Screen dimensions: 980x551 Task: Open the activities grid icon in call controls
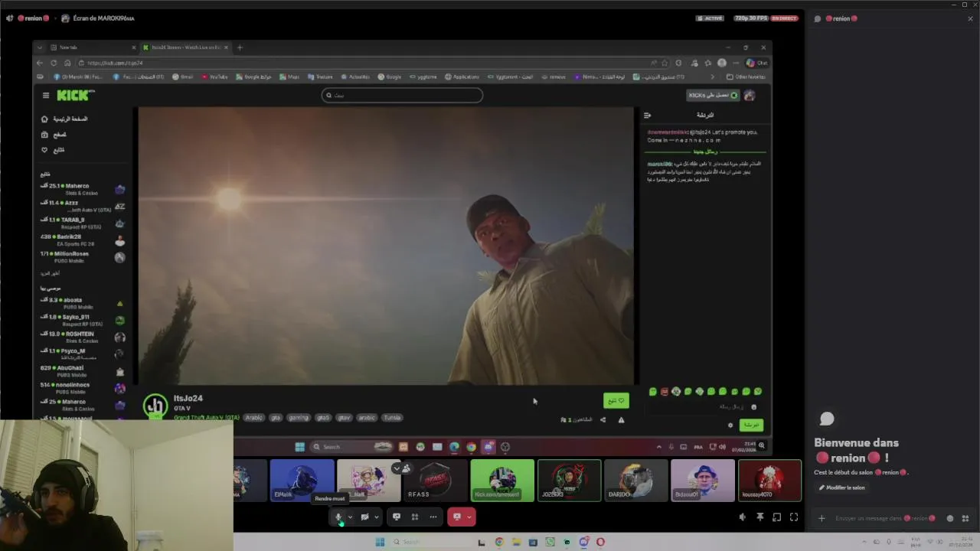pyautogui.click(x=415, y=517)
